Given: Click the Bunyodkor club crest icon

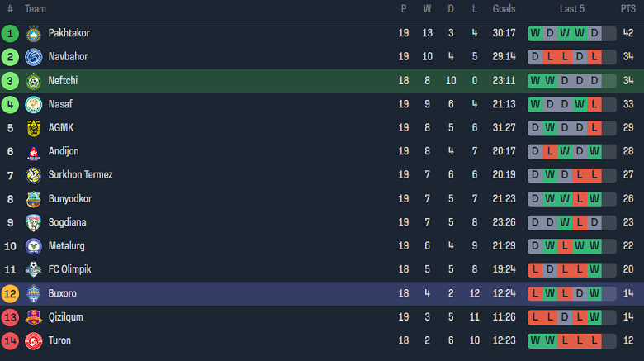Looking at the screenshot, I should [33, 199].
